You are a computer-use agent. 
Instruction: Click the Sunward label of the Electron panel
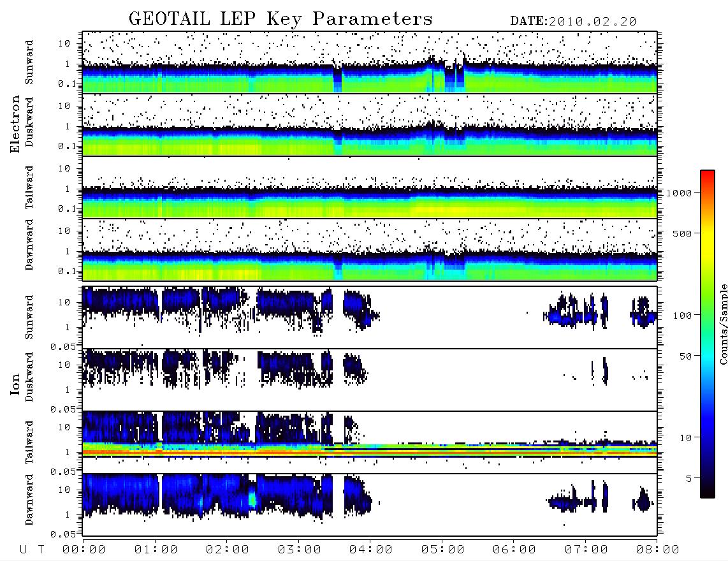[29, 62]
